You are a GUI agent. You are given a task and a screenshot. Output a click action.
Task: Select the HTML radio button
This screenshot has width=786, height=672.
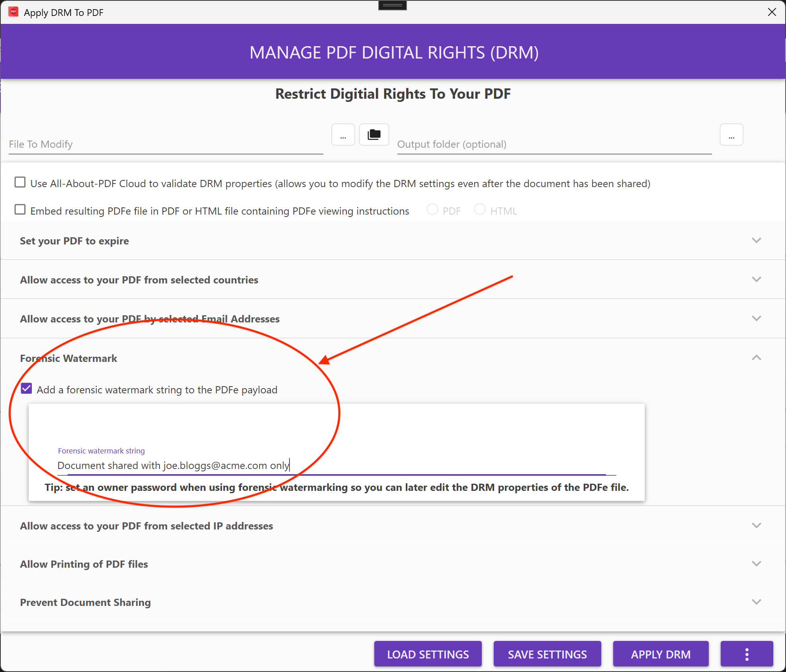click(x=479, y=209)
